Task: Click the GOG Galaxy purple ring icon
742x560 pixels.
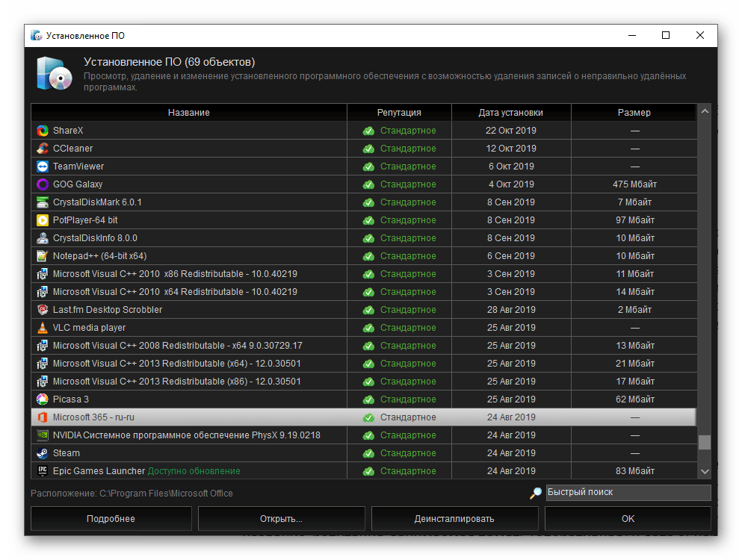Action: click(x=43, y=184)
